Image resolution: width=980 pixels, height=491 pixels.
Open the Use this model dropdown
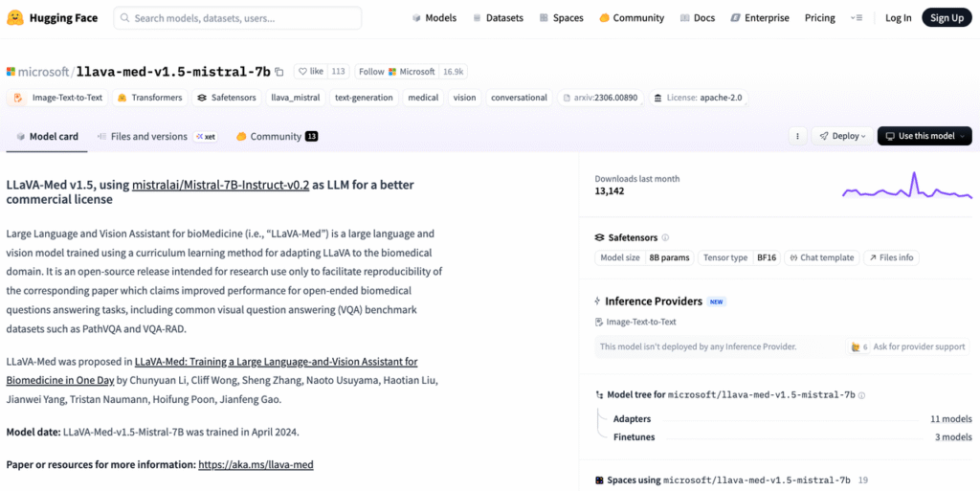click(924, 136)
